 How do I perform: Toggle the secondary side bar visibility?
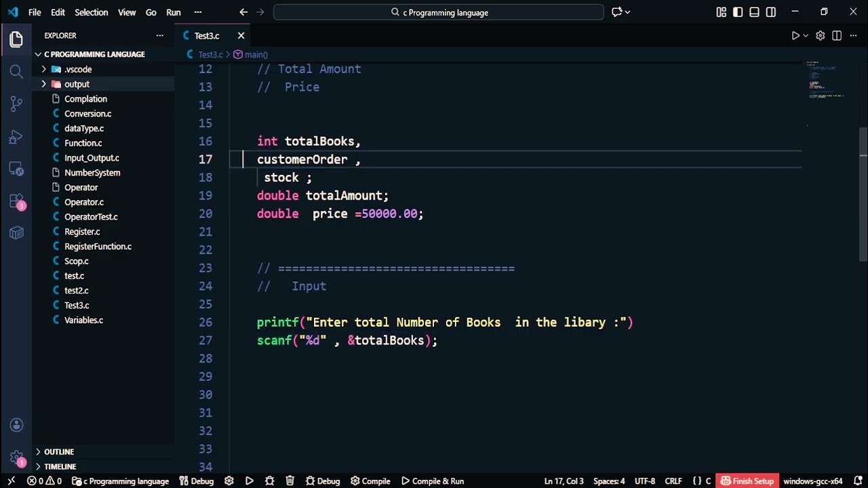[x=771, y=12]
